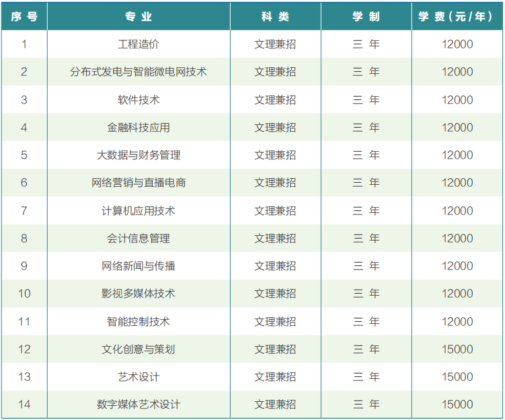Select the 艺术设计 major cell
The width and height of the screenshot is (505, 420).
[139, 377]
